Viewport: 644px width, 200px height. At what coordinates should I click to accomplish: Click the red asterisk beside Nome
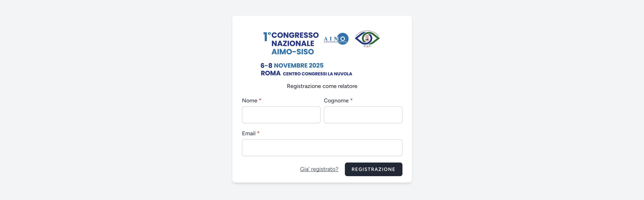260,100
